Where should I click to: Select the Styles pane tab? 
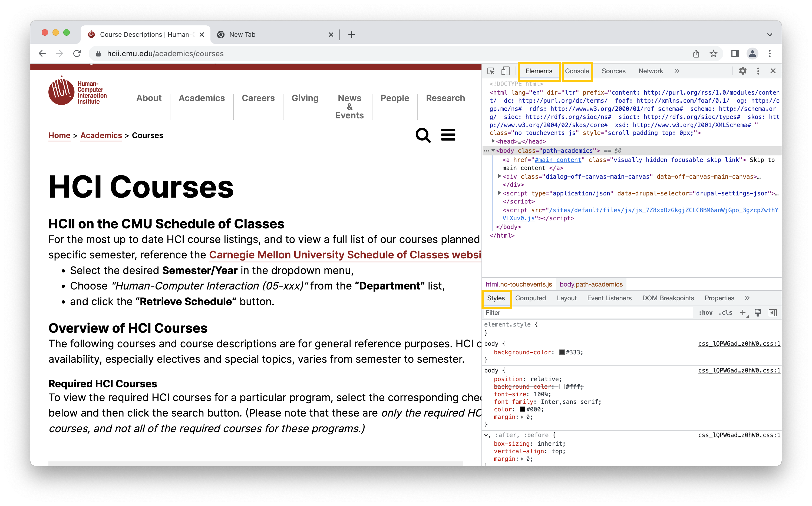point(496,298)
